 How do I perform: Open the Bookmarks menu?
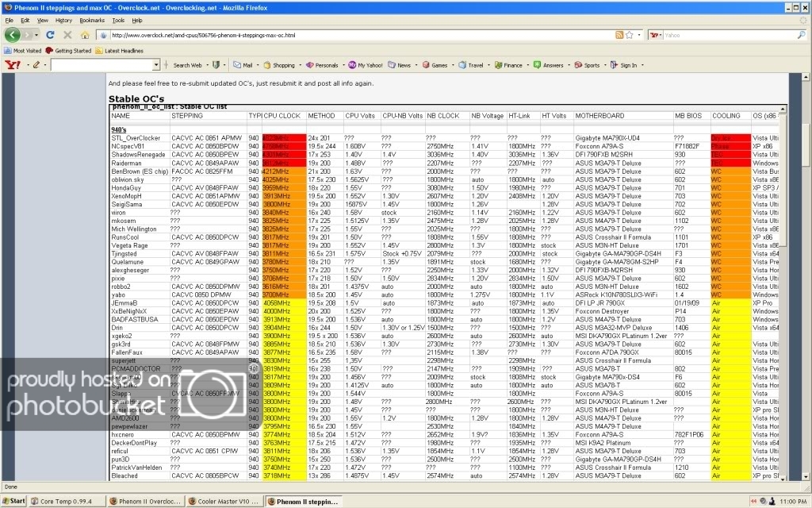pyautogui.click(x=92, y=20)
